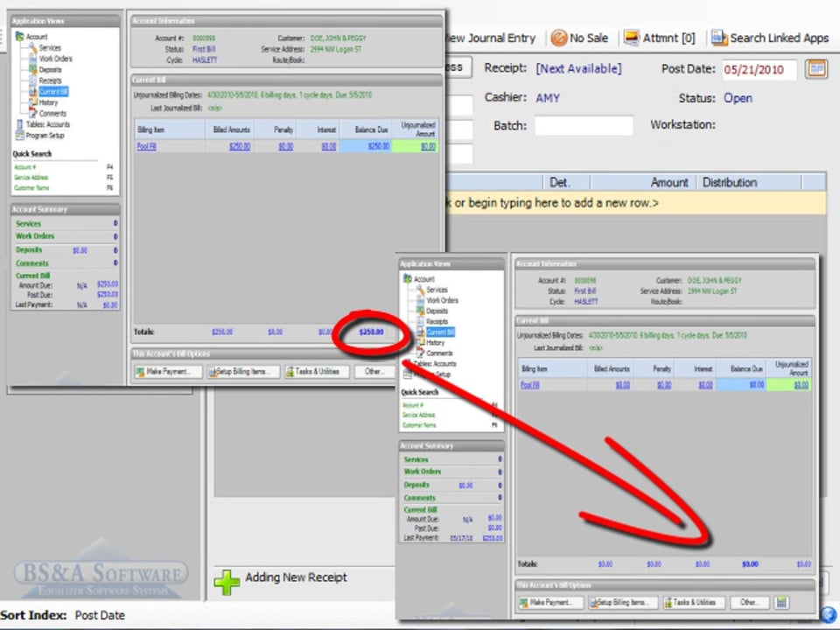Click the $250.00 Billed Amounts link for Pool Fill
The width and height of the screenshot is (840, 630).
pos(240,146)
